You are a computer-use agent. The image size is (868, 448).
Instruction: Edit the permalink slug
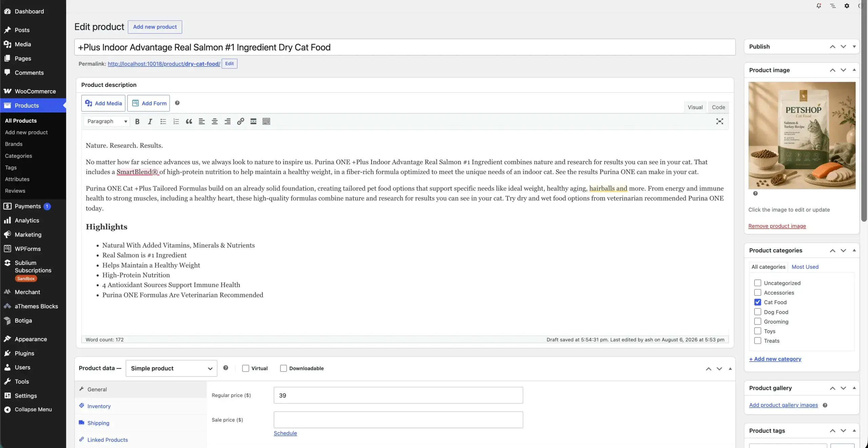pyautogui.click(x=229, y=63)
